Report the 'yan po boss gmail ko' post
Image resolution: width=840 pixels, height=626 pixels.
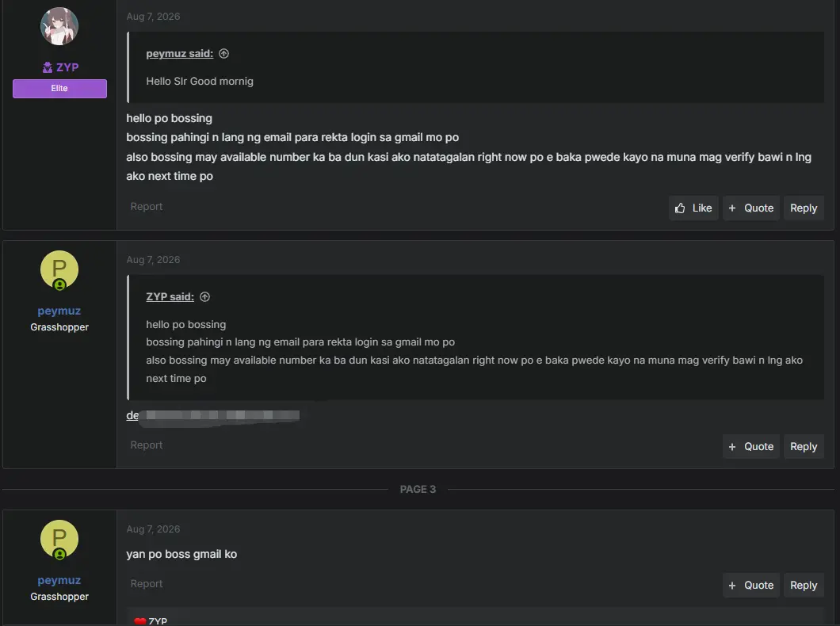click(147, 584)
